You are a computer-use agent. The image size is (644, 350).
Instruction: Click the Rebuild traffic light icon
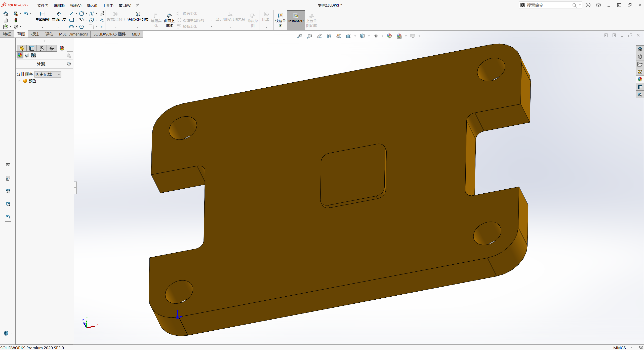pos(16,20)
